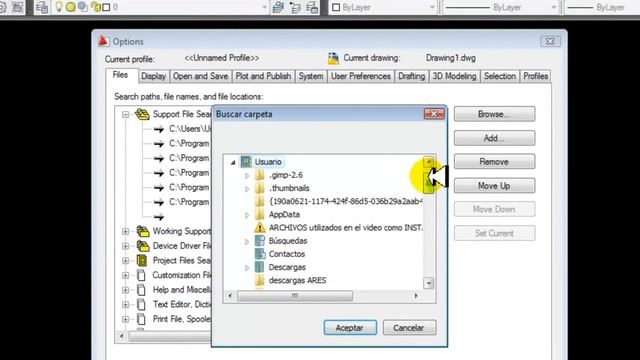Switch to the Open and Save tab
Image resolution: width=640 pixels, height=360 pixels.
[200, 76]
